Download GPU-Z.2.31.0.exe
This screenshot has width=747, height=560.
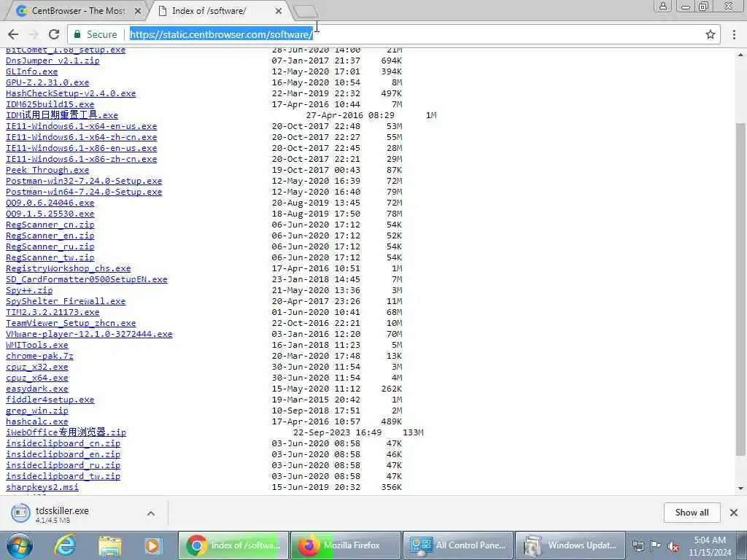click(47, 82)
